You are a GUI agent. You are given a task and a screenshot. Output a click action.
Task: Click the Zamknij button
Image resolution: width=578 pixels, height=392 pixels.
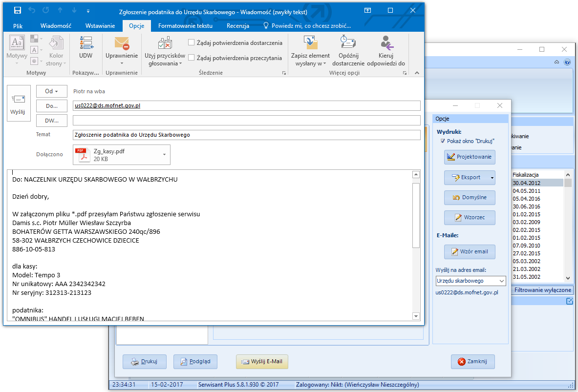[473, 362]
